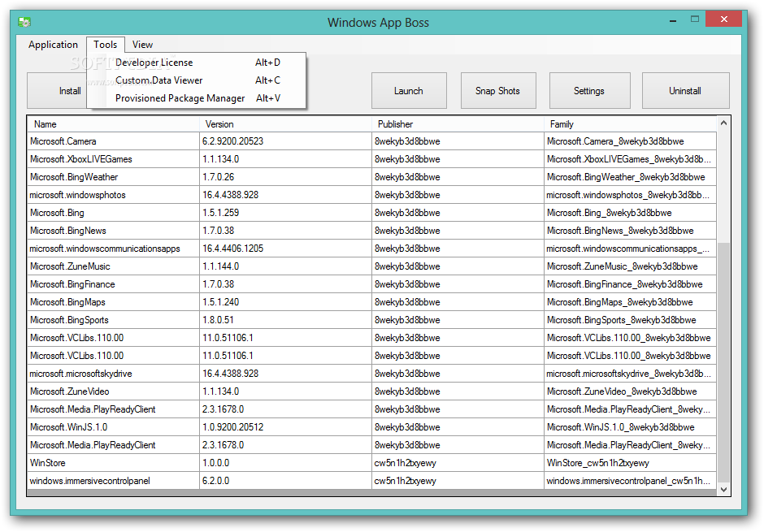
Task: Click family cell Microsoft.WinJS.1.0_8wekyb3d8bbwe
Action: pos(630,427)
